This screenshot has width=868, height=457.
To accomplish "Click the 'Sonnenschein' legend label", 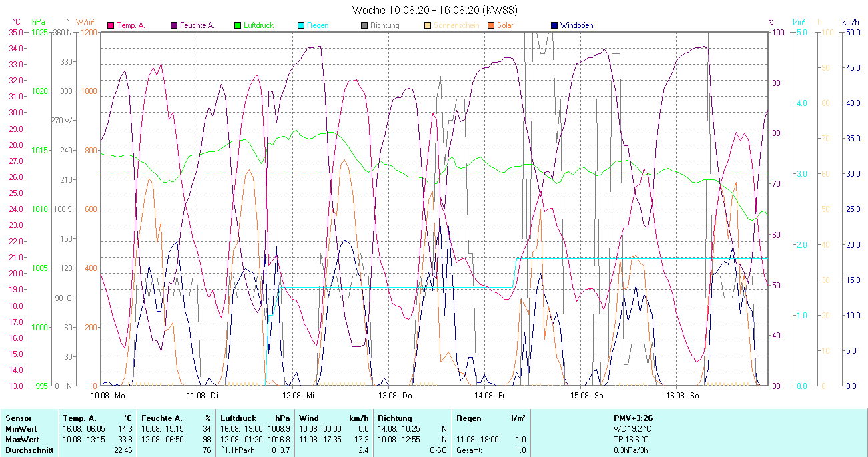I will click(456, 25).
